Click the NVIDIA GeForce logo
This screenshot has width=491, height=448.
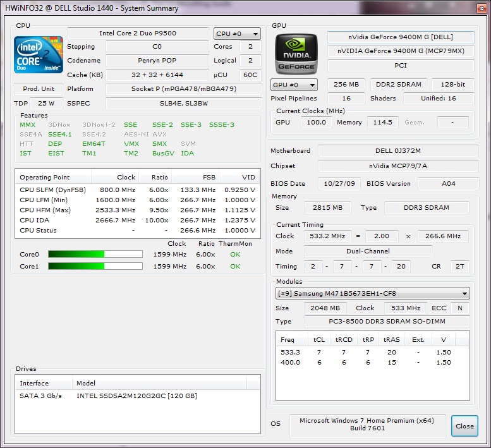click(x=296, y=54)
